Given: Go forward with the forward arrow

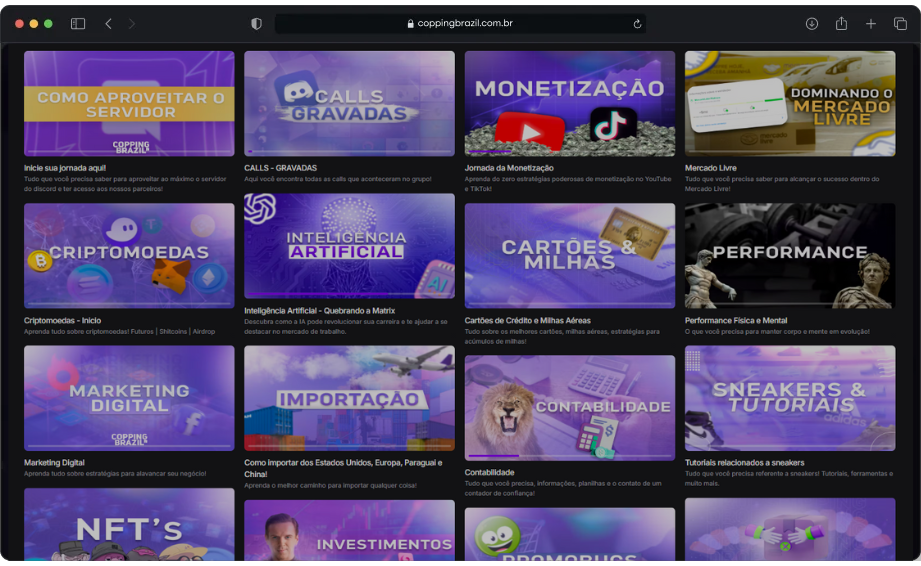Looking at the screenshot, I should pos(132,23).
